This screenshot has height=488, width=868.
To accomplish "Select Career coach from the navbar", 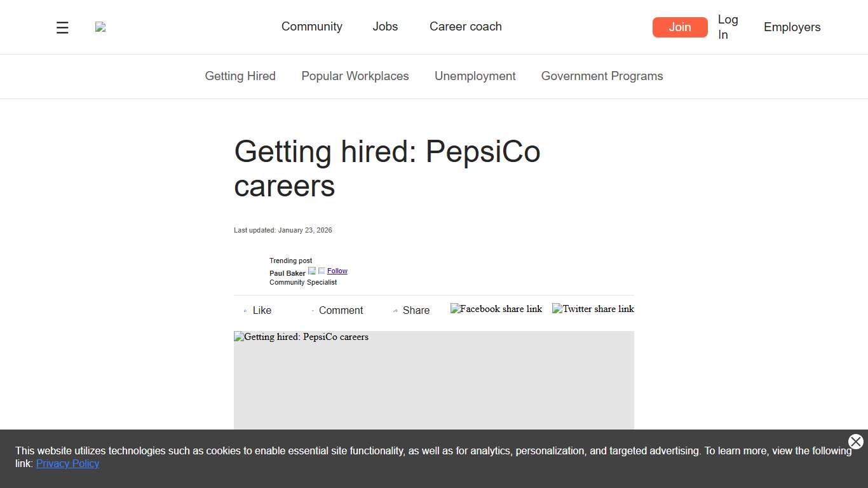I will [x=465, y=27].
